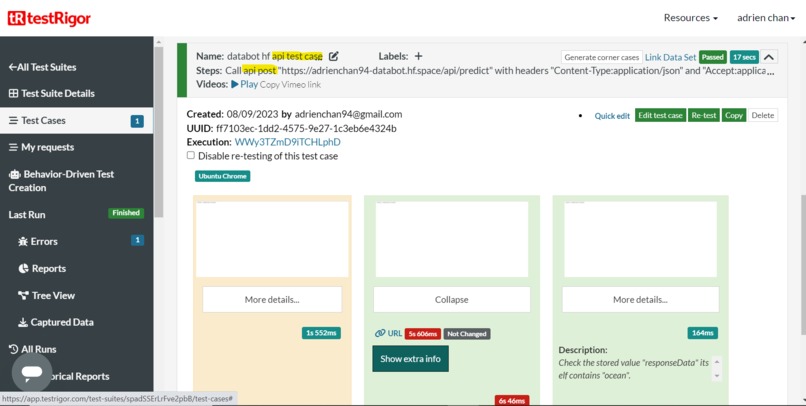
Task: Open the Tree View page
Action: click(46, 296)
